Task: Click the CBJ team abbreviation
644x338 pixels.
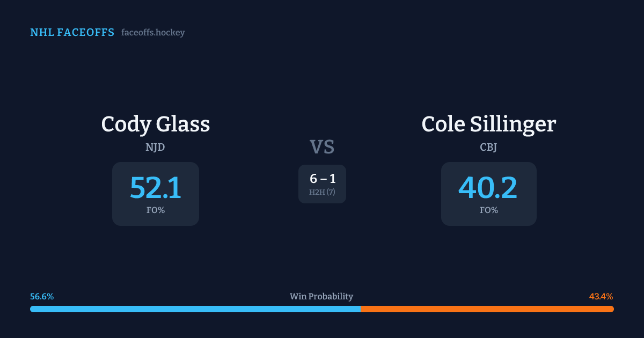Action: click(488, 147)
